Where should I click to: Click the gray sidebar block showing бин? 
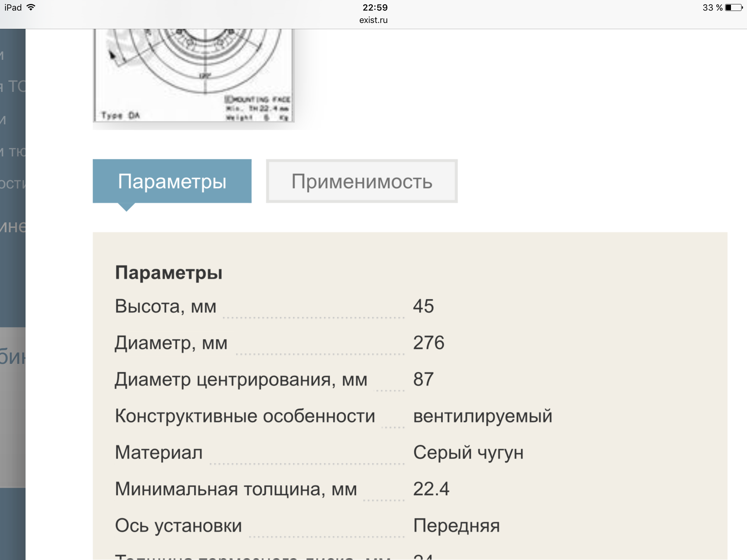(x=13, y=357)
